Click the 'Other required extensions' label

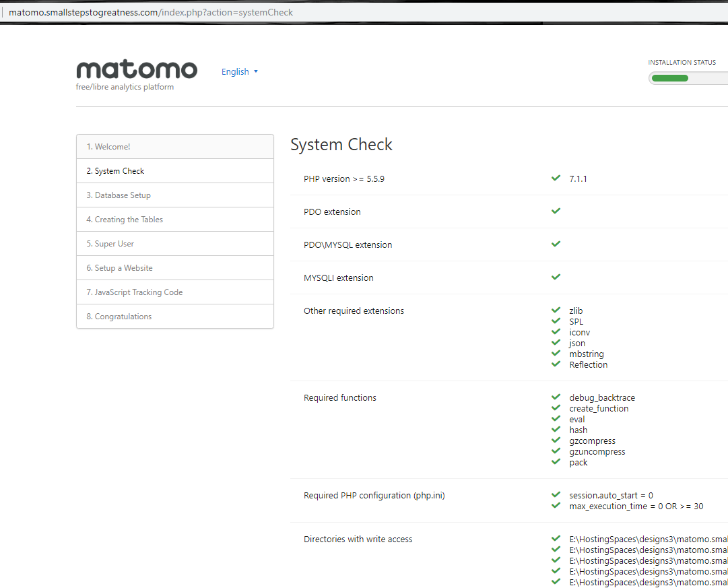click(x=354, y=311)
